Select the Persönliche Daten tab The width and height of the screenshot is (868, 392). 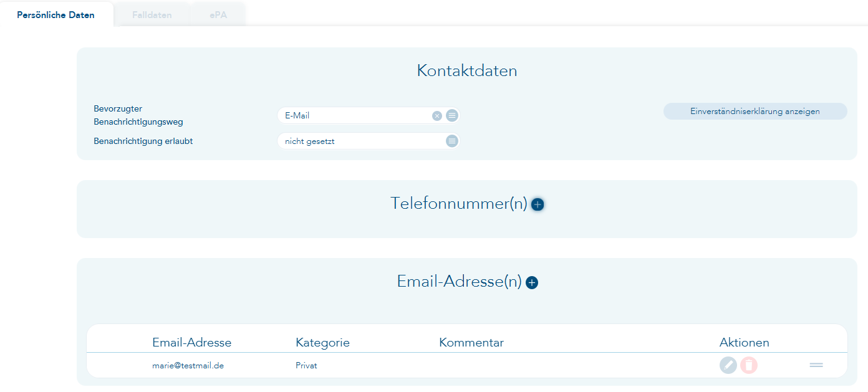(56, 14)
